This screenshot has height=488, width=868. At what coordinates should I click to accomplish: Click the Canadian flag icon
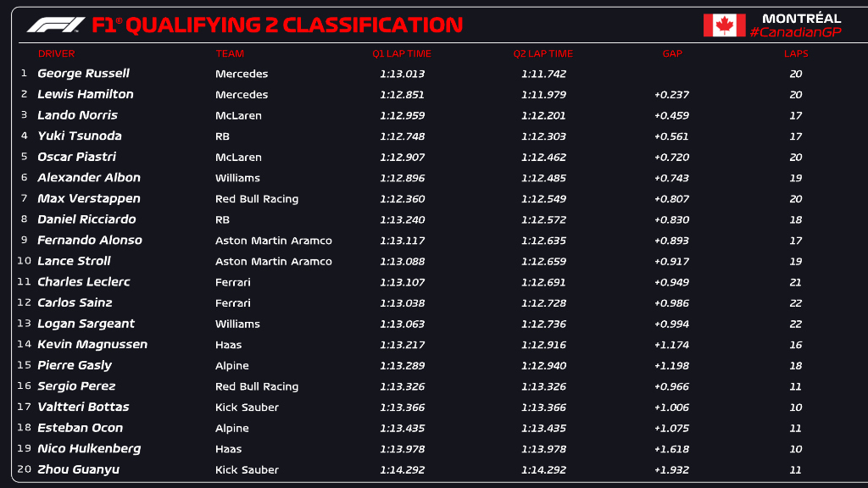(x=724, y=25)
